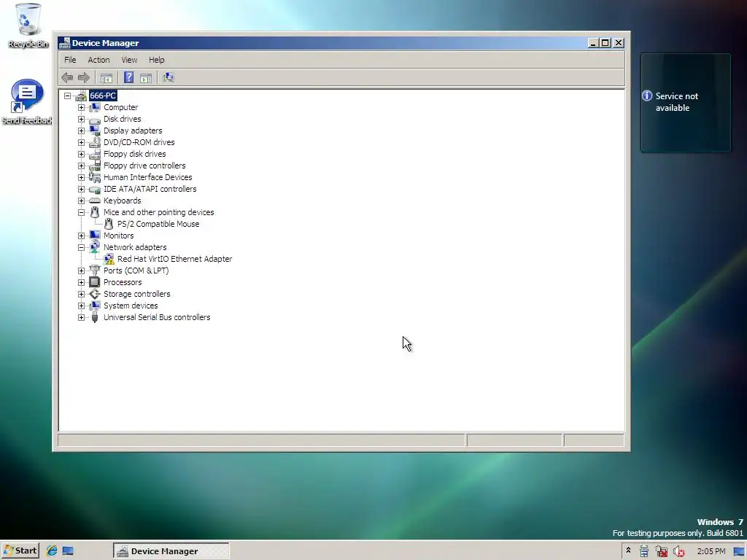Select the Keyboards label
This screenshot has width=747, height=560.
tap(123, 201)
